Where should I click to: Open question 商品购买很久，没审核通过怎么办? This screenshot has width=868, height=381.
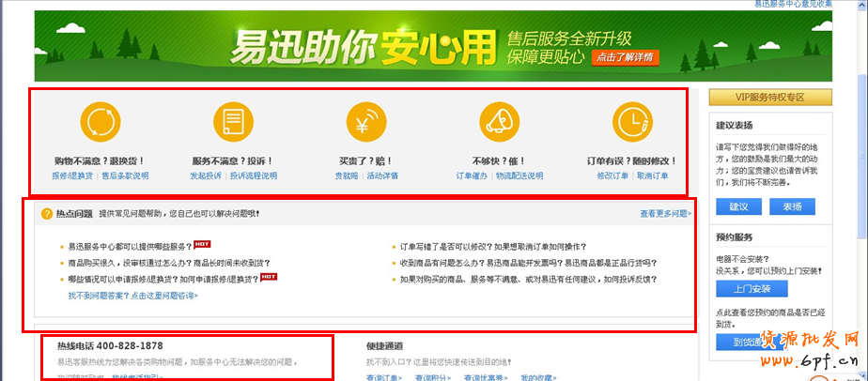tap(169, 263)
